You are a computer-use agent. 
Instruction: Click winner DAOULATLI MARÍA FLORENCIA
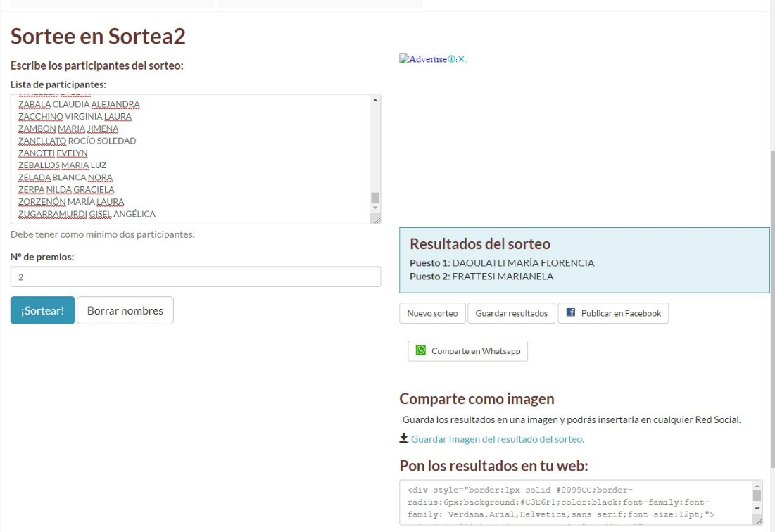coord(523,262)
